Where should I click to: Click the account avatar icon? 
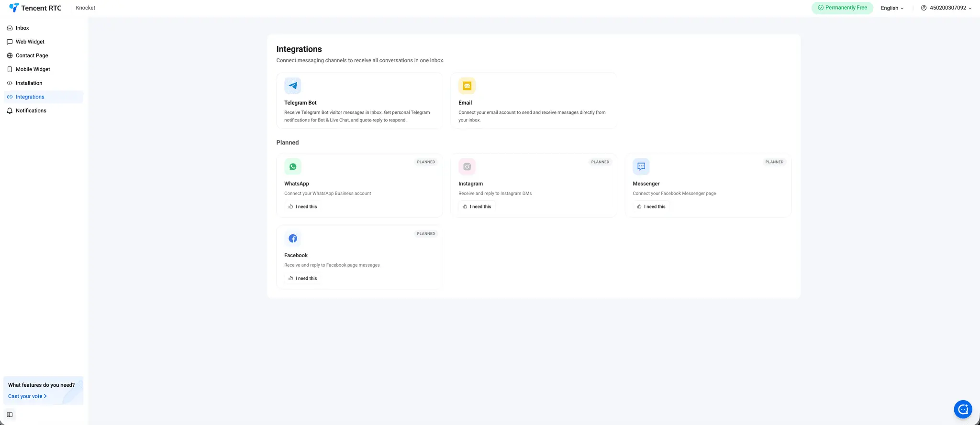tap(924, 8)
